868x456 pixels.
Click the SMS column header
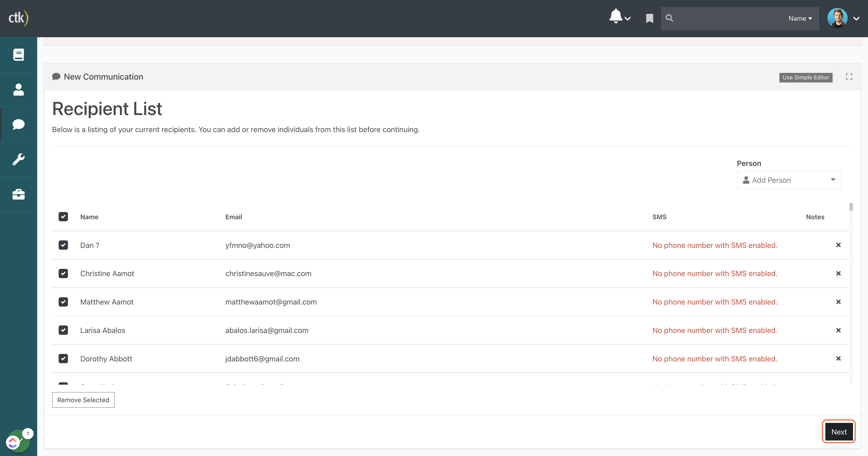tap(659, 217)
